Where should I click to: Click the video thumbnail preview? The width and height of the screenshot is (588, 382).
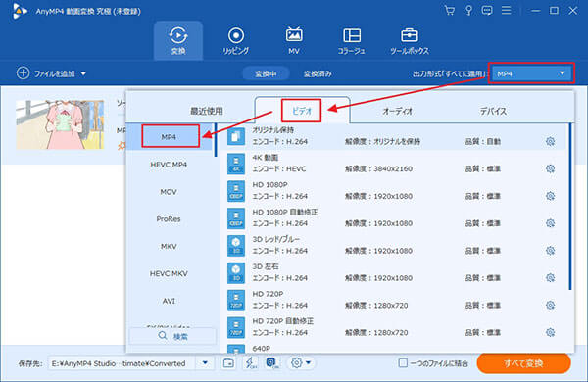(60, 124)
